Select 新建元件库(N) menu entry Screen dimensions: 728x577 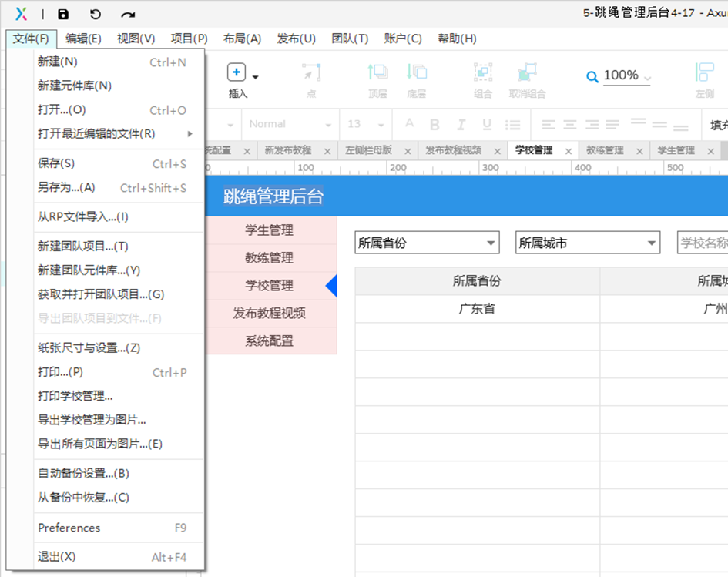[x=119, y=86]
